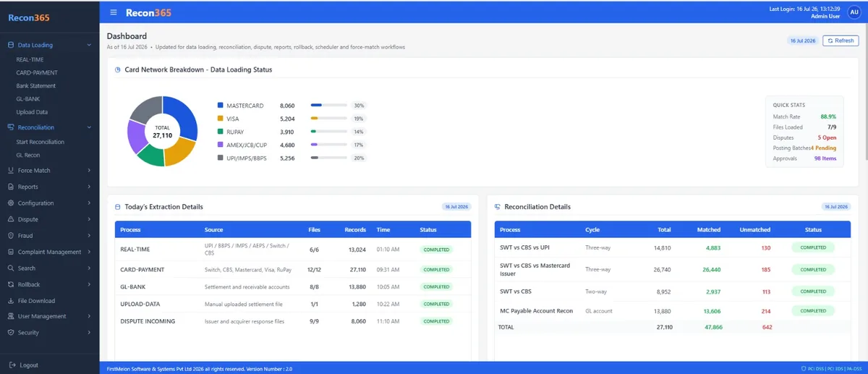
Task: Click the User Management icon
Action: tap(11, 316)
